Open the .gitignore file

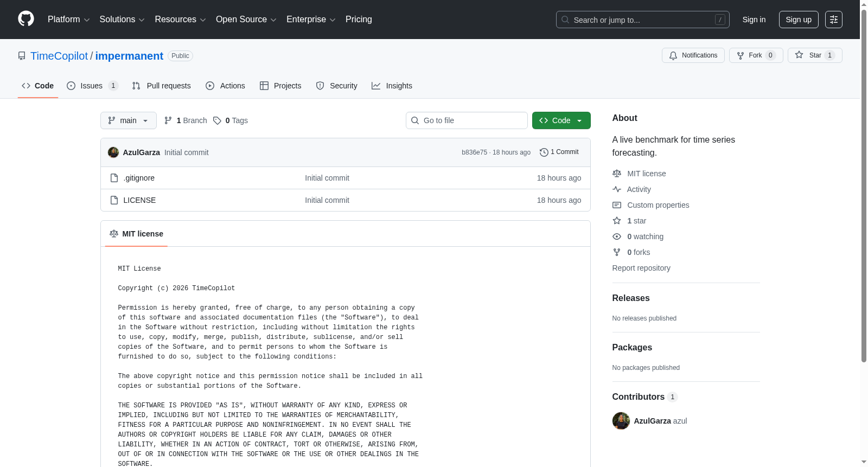[x=139, y=178]
